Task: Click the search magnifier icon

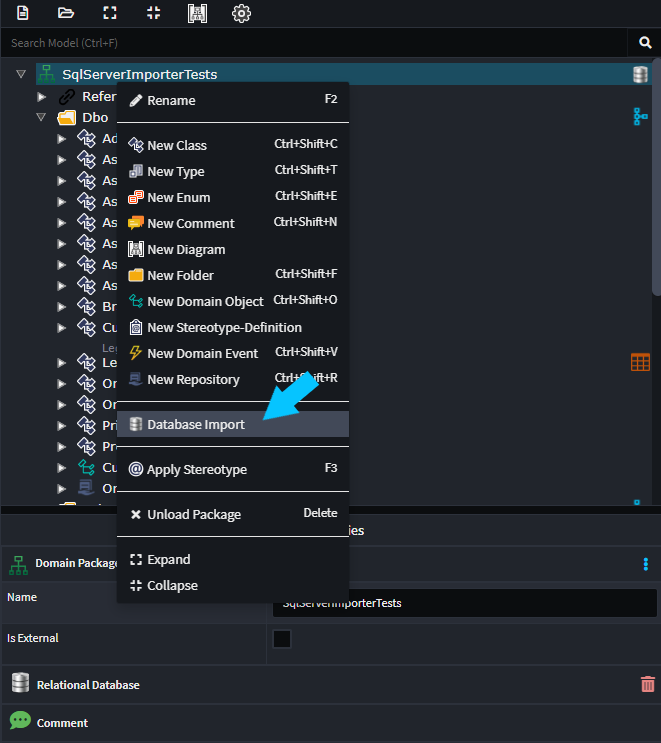Action: point(645,43)
